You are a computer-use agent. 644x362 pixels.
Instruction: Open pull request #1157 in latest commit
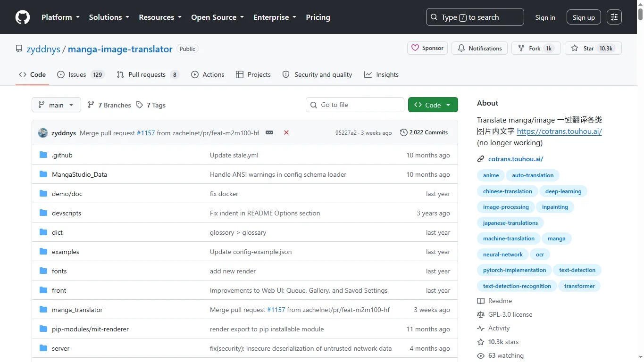[146, 133]
